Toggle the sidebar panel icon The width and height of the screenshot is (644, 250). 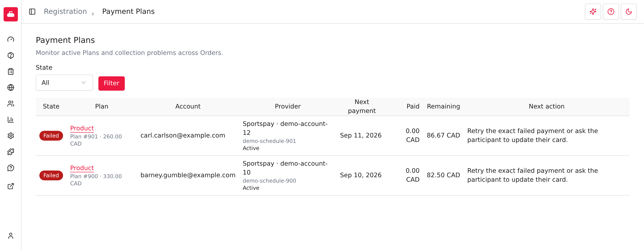coord(32,11)
